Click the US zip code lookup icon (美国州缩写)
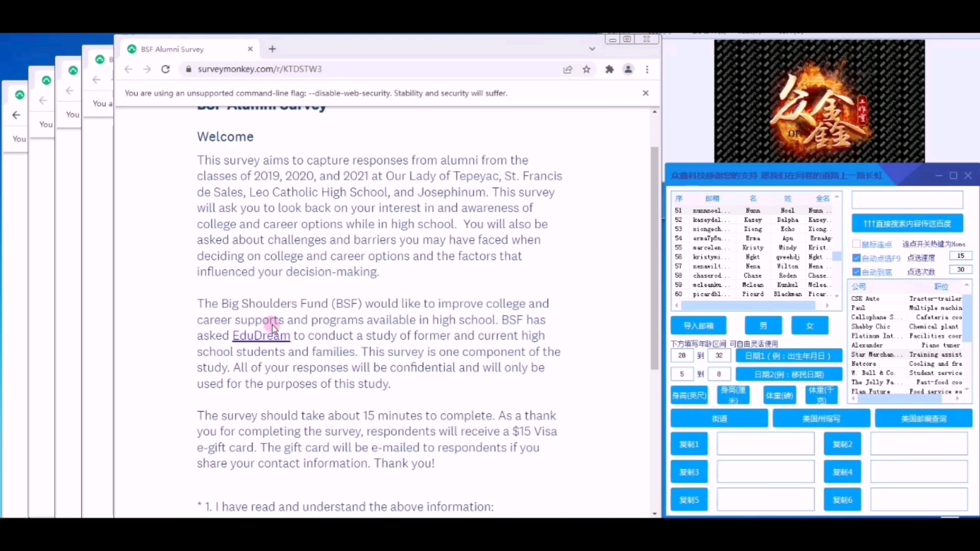The height and width of the screenshot is (551, 980). pyautogui.click(x=820, y=418)
